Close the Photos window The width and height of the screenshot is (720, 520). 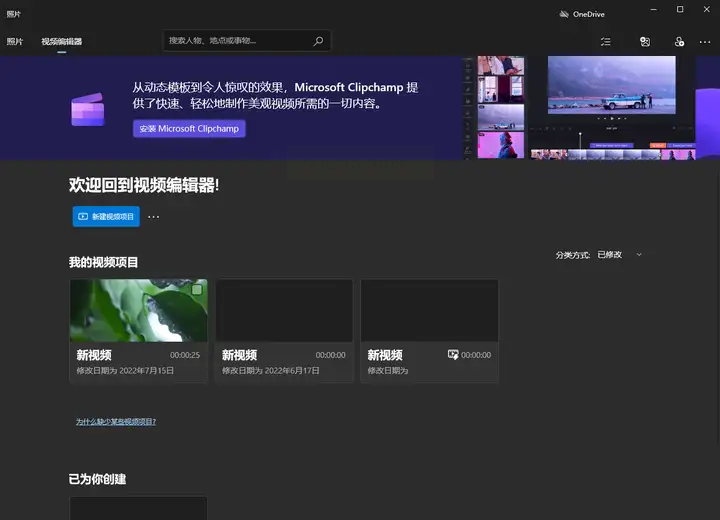707,9
